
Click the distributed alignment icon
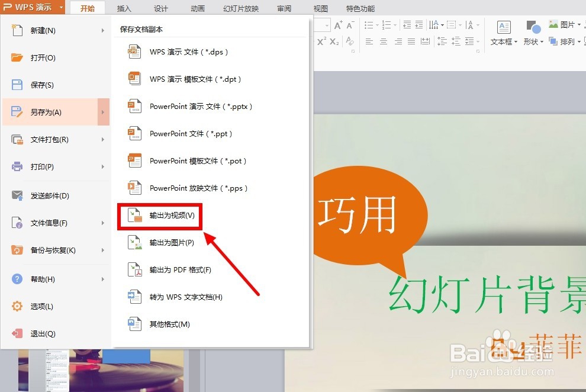pos(426,41)
